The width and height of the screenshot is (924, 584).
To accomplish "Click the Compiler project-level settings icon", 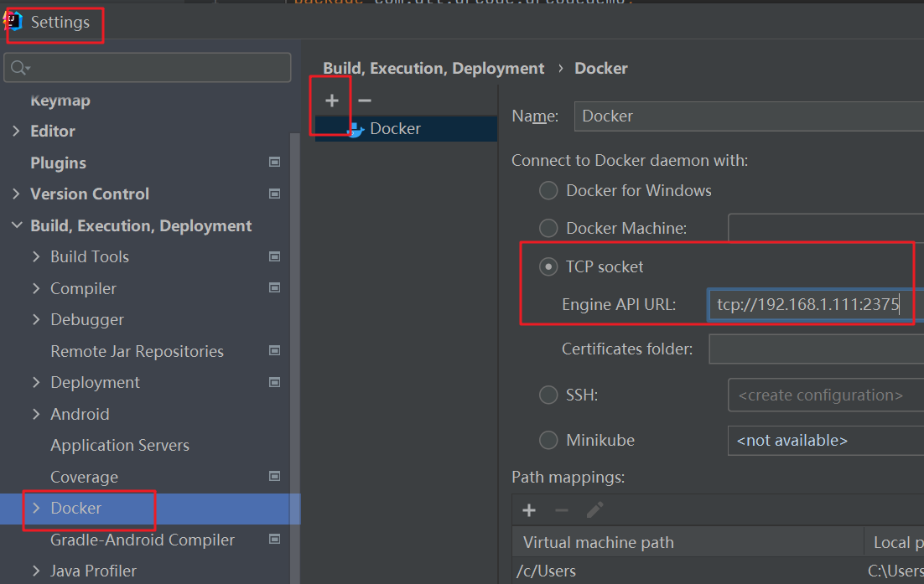I will pyautogui.click(x=274, y=287).
